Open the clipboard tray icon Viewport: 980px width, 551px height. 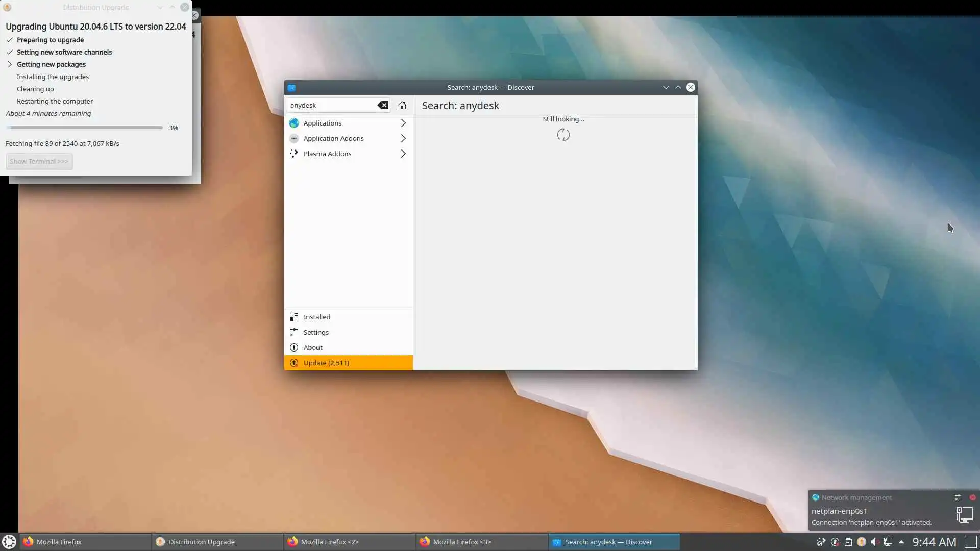[848, 542]
